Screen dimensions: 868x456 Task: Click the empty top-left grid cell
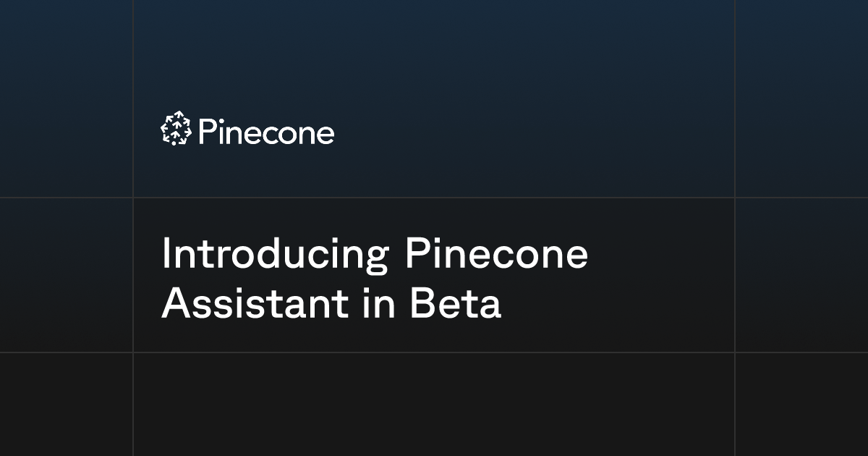click(x=66, y=98)
